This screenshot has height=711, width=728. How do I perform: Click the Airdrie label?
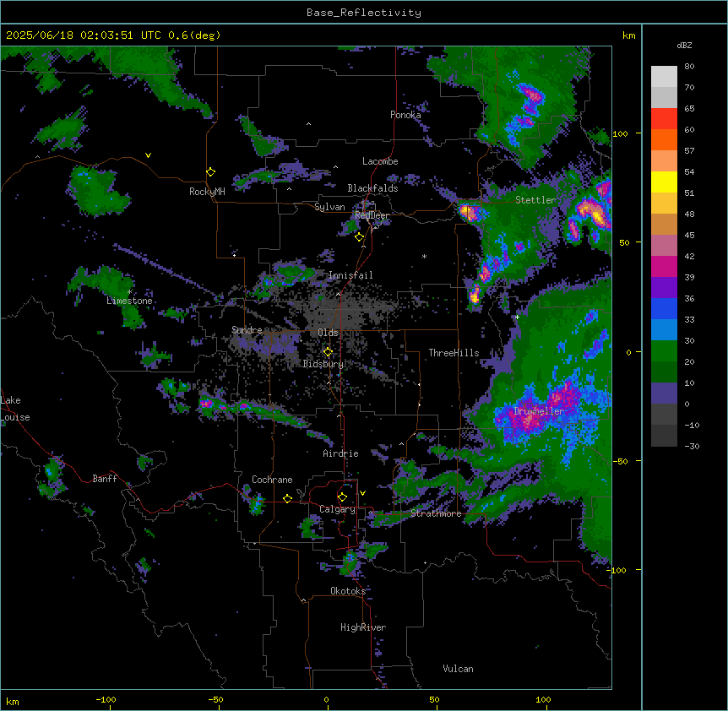coord(340,453)
